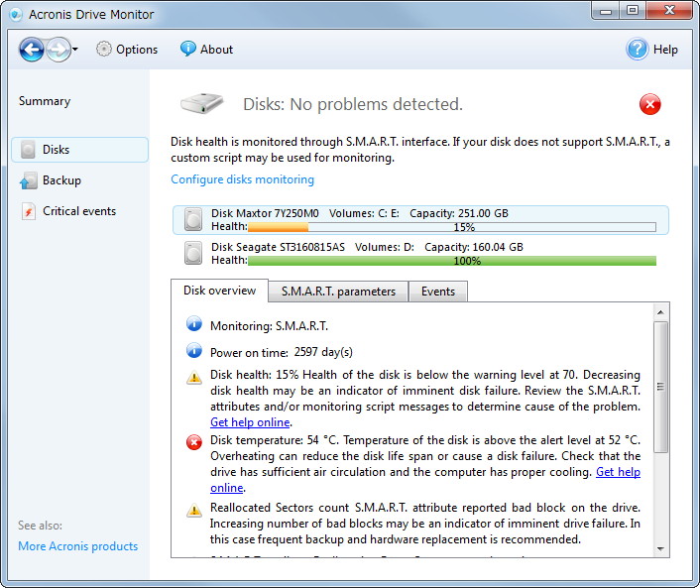Select Disks in the sidebar
The width and height of the screenshot is (700, 588).
[x=80, y=150]
